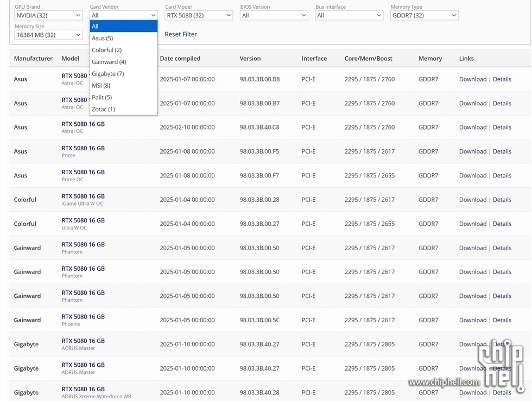The width and height of the screenshot is (532, 401).
Task: Select Gainward (4) vendor option
Action: click(x=124, y=62)
